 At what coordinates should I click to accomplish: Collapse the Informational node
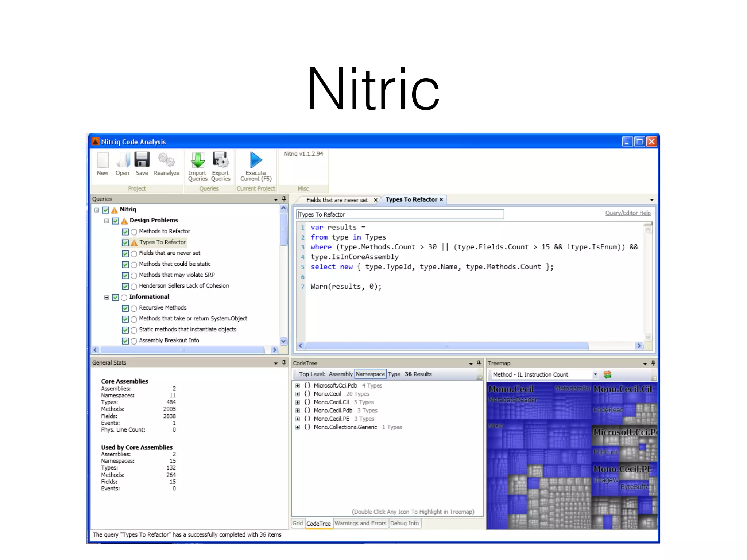coord(107,297)
